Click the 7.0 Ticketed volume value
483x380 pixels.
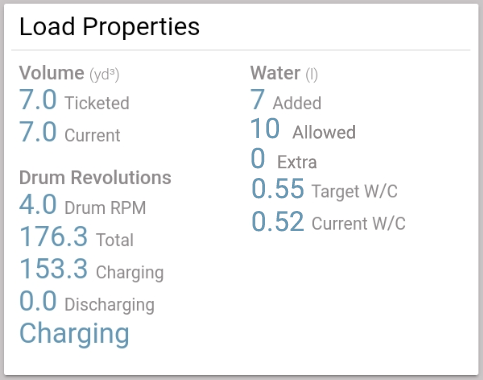pos(38,100)
